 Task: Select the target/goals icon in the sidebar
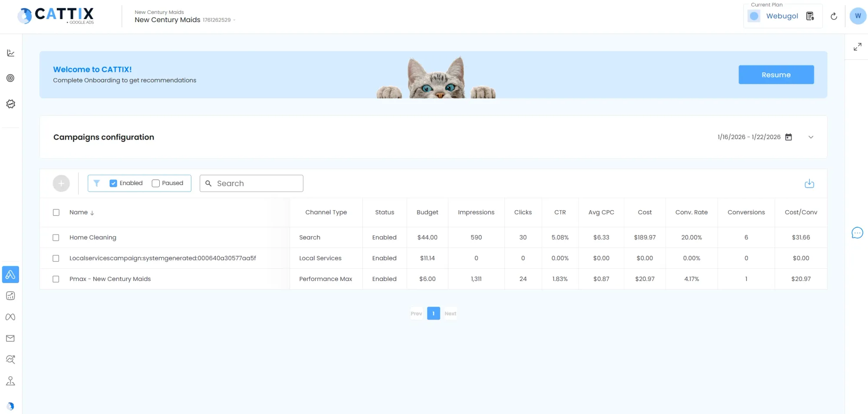point(10,78)
